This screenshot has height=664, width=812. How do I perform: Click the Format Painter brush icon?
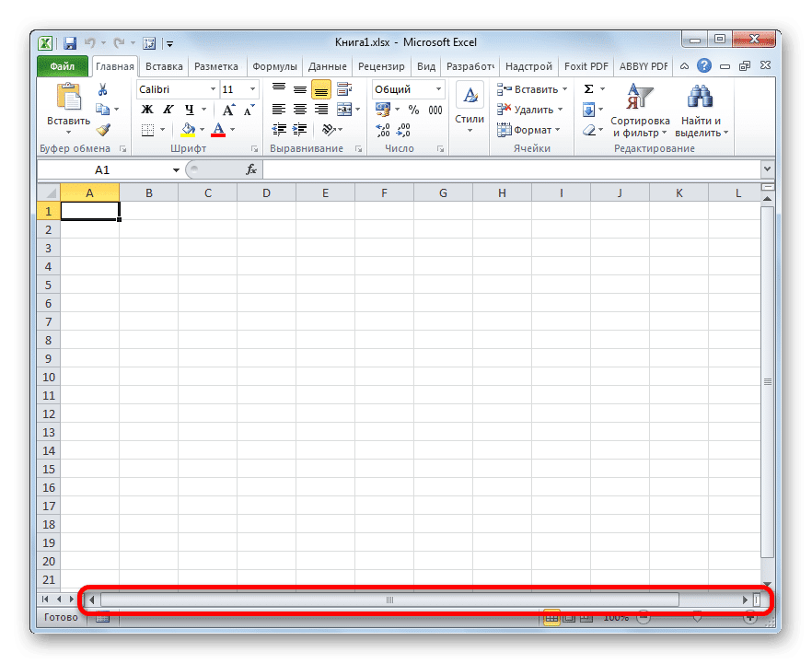(103, 130)
